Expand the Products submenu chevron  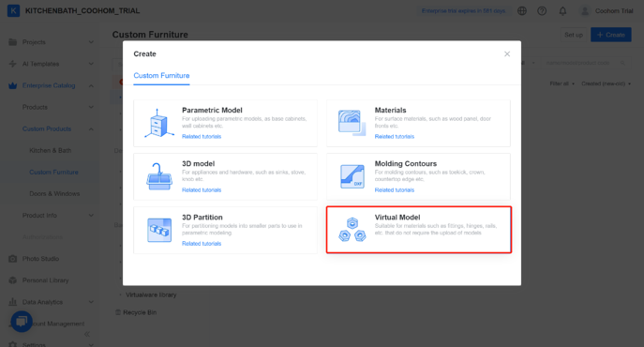[x=91, y=107]
